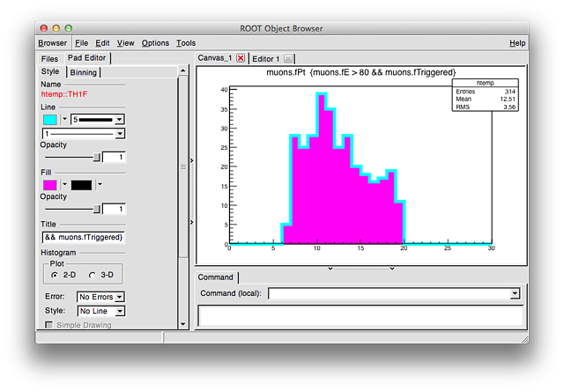Toggle the Simple Drawing checkbox
This screenshot has height=392, width=564.
point(49,325)
